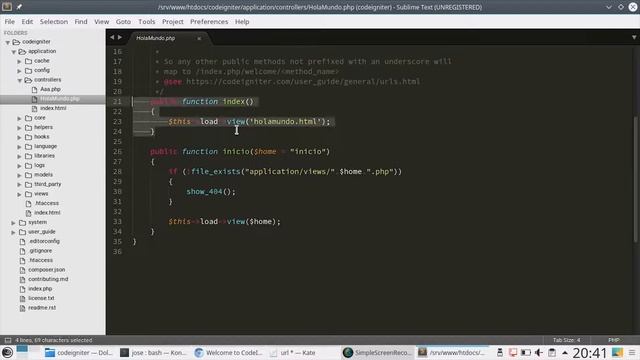640x360 pixels.
Task: Expand the helpers folder
Action: tap(19, 128)
